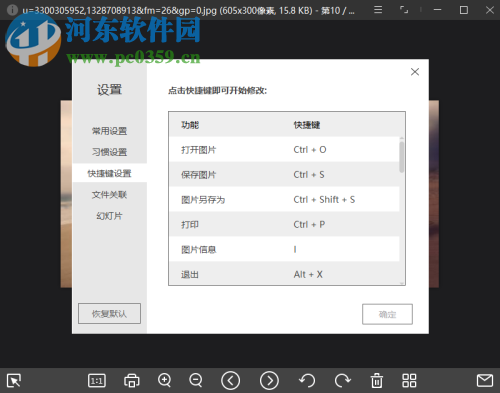Minimize the image viewer window

(x=437, y=10)
